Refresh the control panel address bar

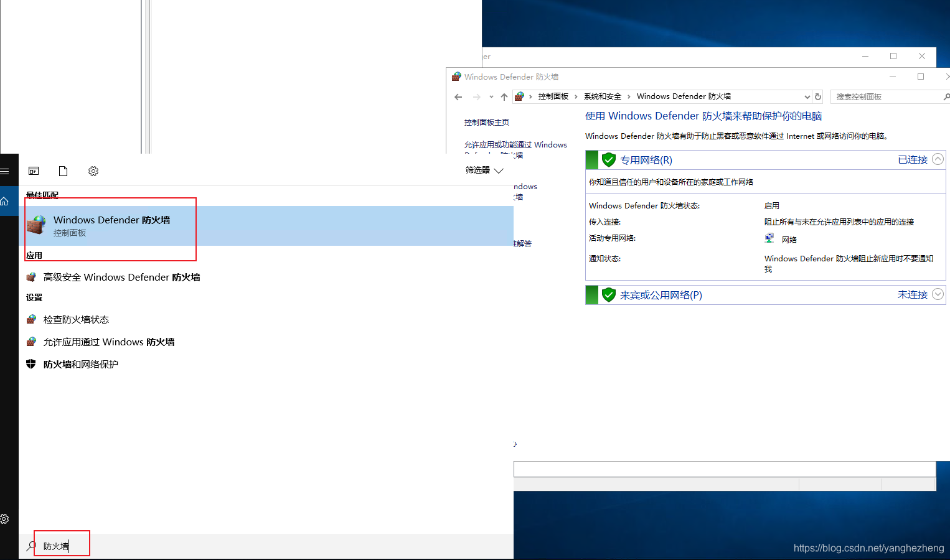pos(818,97)
